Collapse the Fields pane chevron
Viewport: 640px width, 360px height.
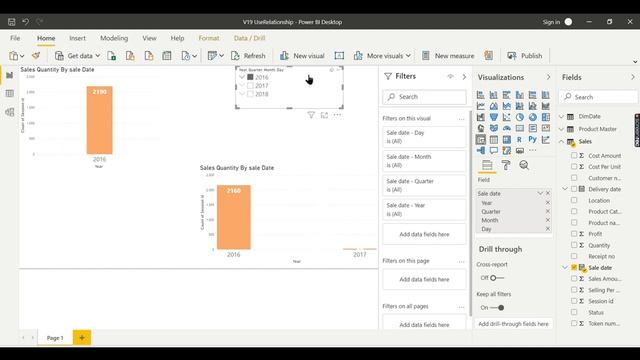tap(633, 77)
